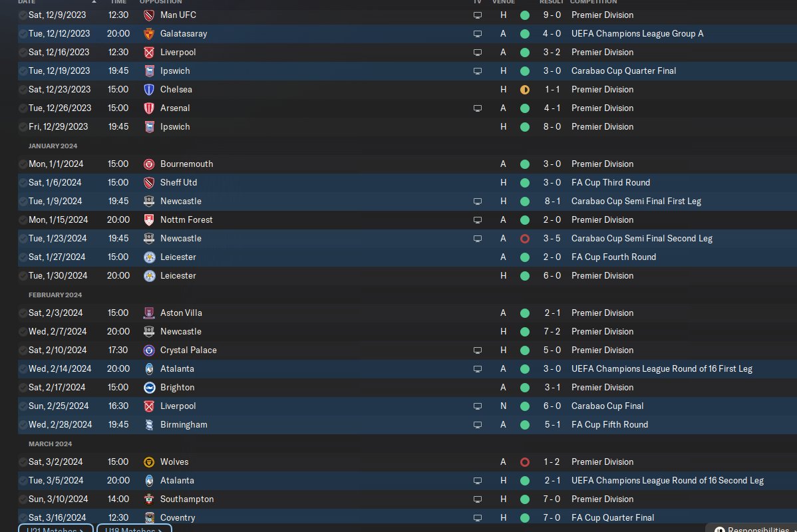Image resolution: width=797 pixels, height=532 pixels.
Task: Click the yellow draw indicator on the Chelsea row
Action: [524, 89]
